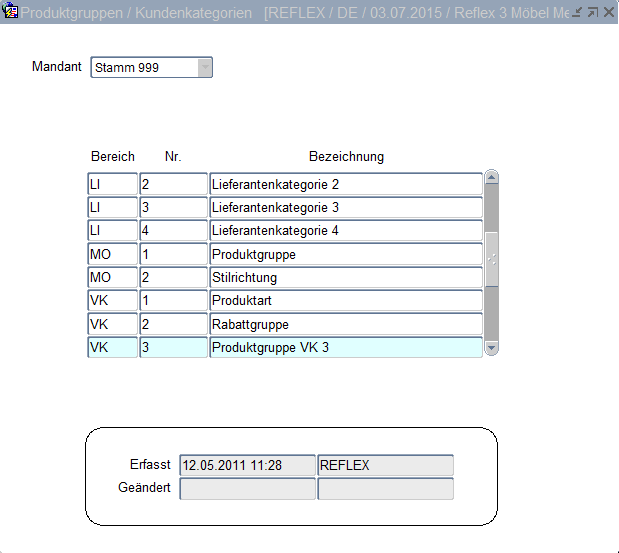
Task: Click the Erfasst user field showing REFLEX
Action: click(385, 465)
